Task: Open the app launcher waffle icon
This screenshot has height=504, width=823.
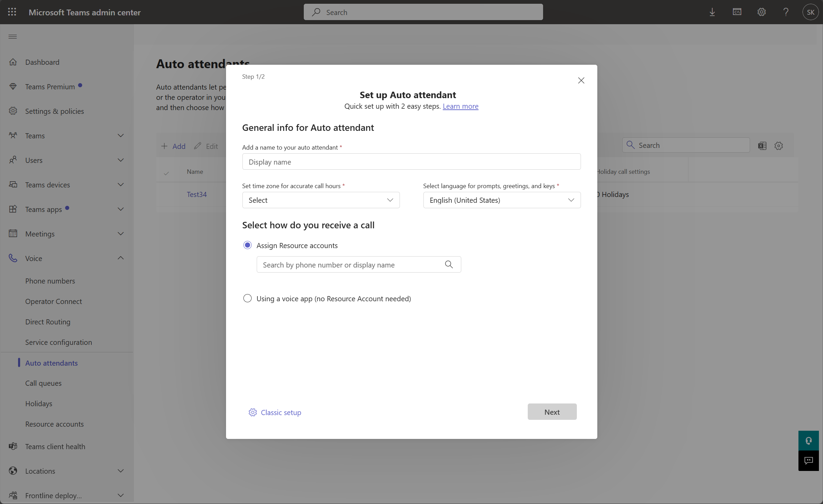Action: [x=12, y=12]
